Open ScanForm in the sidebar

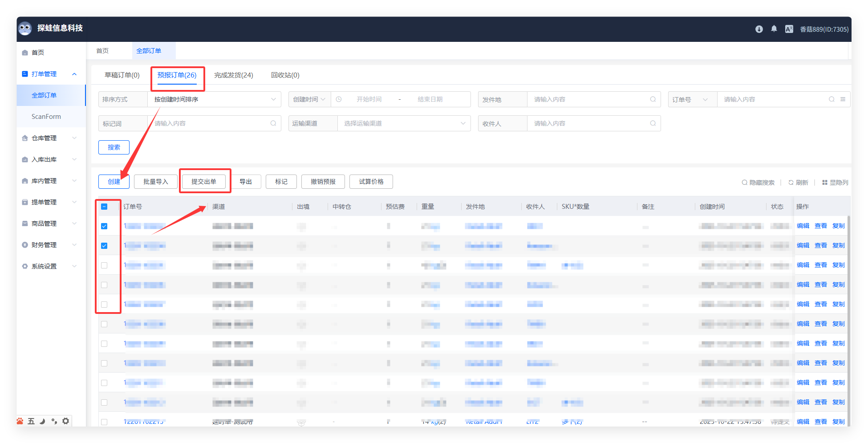(x=46, y=117)
